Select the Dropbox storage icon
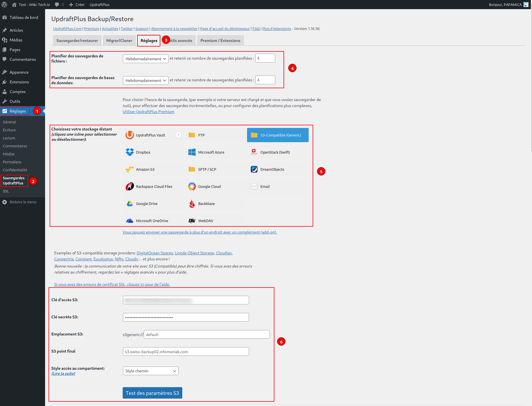This screenshot has height=406, width=532. pyautogui.click(x=130, y=152)
